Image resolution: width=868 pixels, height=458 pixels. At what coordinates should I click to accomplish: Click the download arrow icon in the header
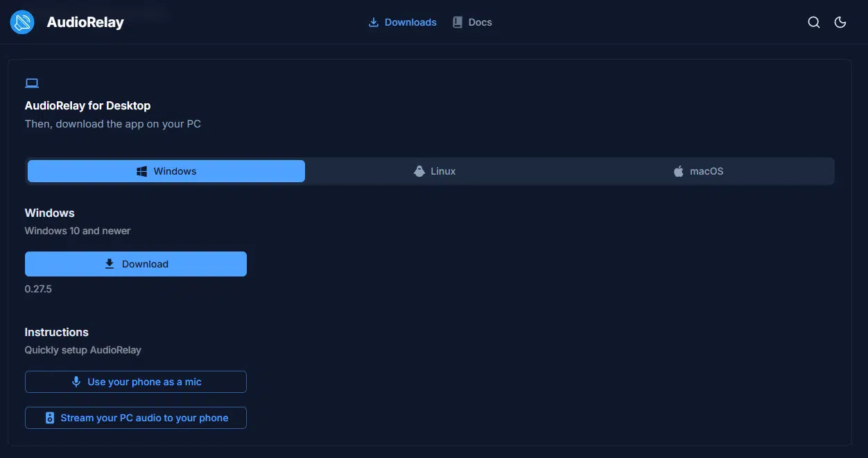374,22
